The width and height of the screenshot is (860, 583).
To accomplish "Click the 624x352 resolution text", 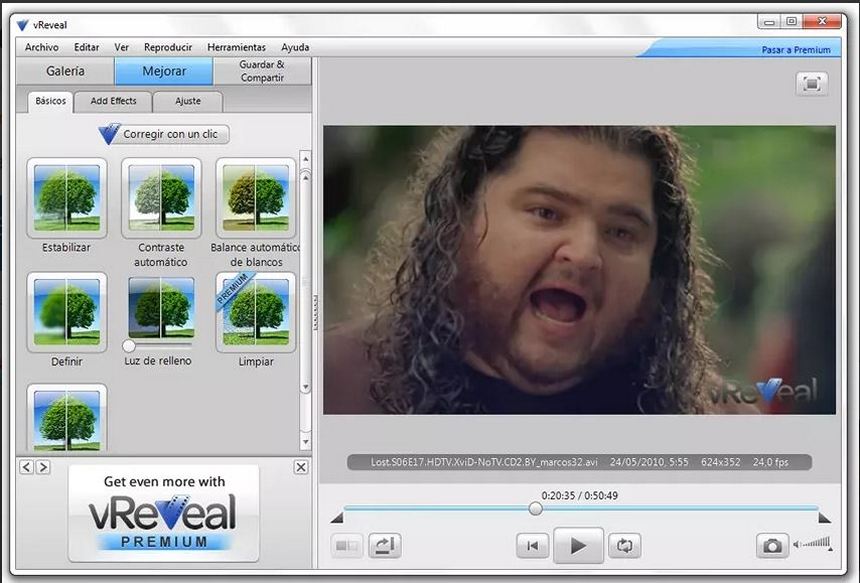I will point(720,462).
